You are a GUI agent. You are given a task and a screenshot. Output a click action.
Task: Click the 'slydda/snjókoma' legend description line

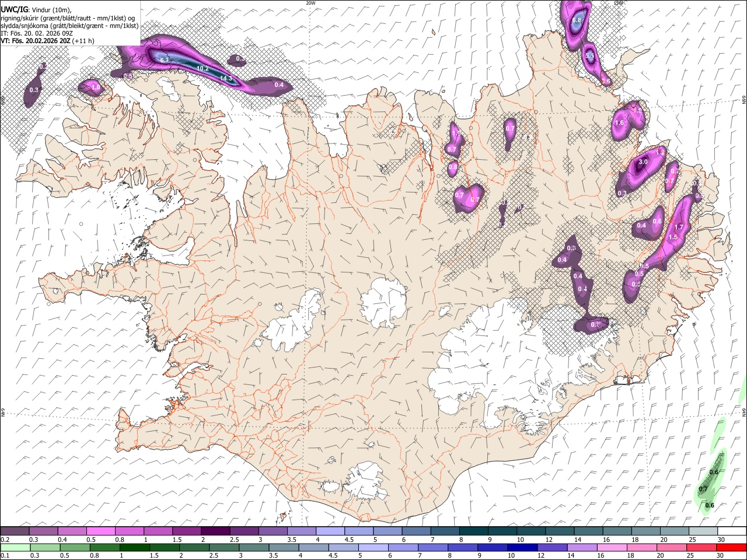(69, 26)
